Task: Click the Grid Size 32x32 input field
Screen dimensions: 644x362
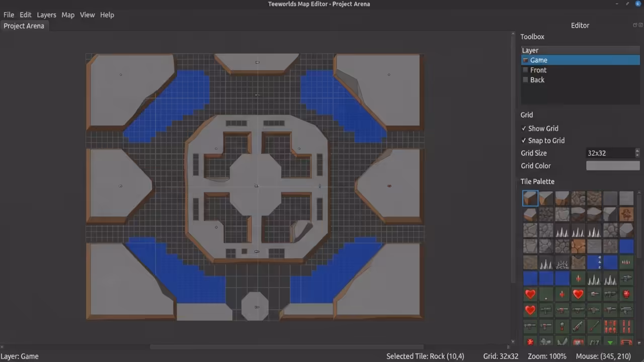Action: pos(610,153)
